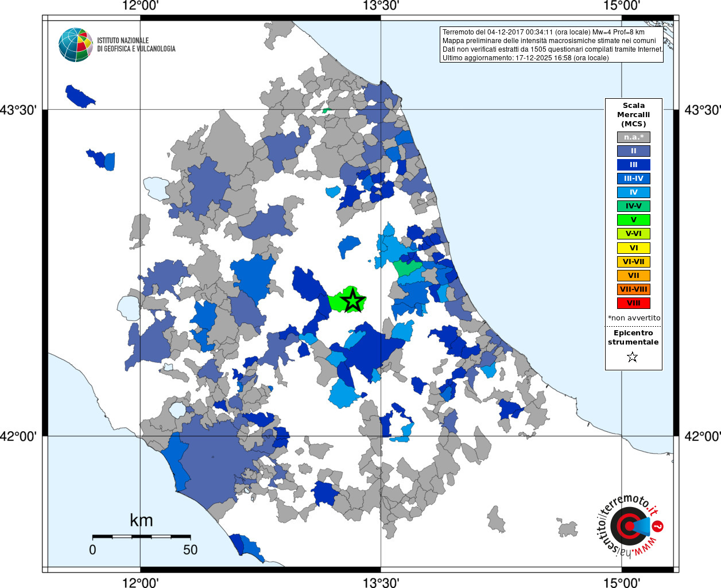Click the 'Mappa preliminare delle intensità' info line
This screenshot has height=588, width=721.
tap(549, 41)
